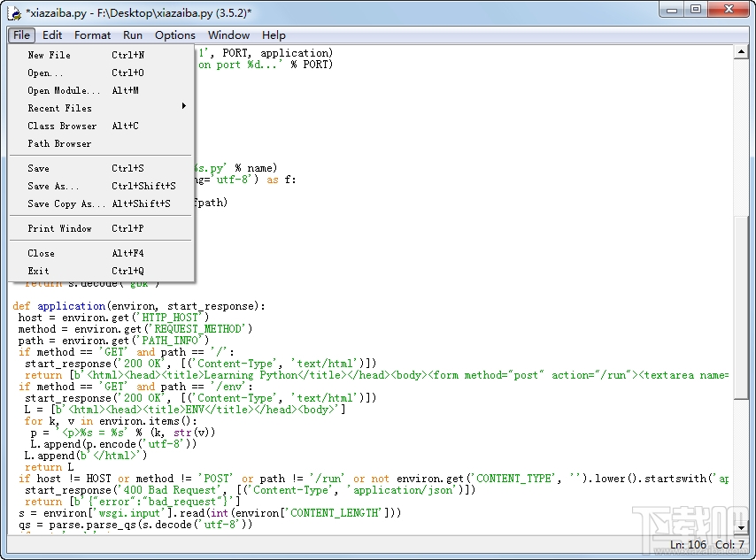This screenshot has height=560, width=756.
Task: Select Open Module... entry
Action: [x=101, y=90]
